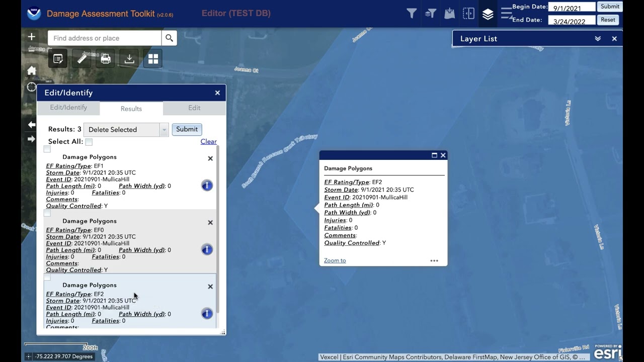
Task: Click the Edit/Identify panel title bar text
Action: pyautogui.click(x=68, y=93)
